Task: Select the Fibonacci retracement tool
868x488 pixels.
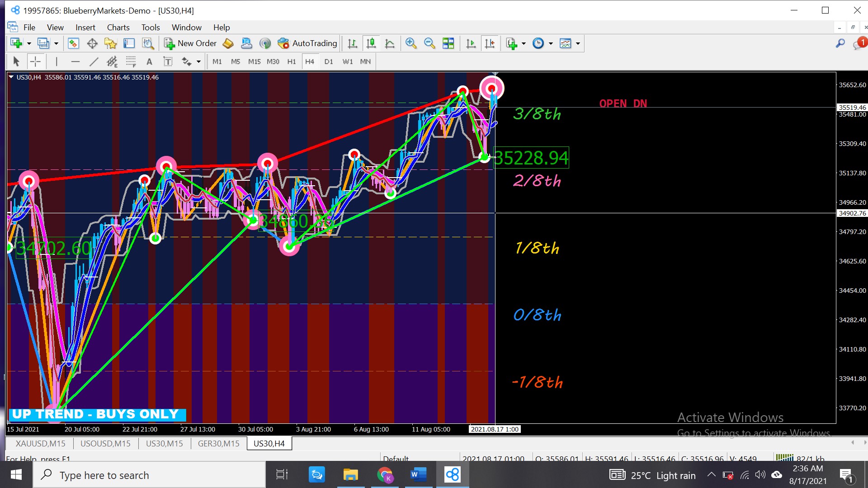Action: (x=131, y=61)
